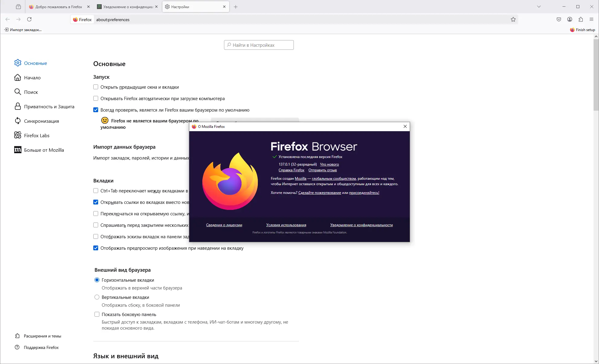The image size is (599, 364).
Task: Click the reload page icon
Action: (x=29, y=19)
